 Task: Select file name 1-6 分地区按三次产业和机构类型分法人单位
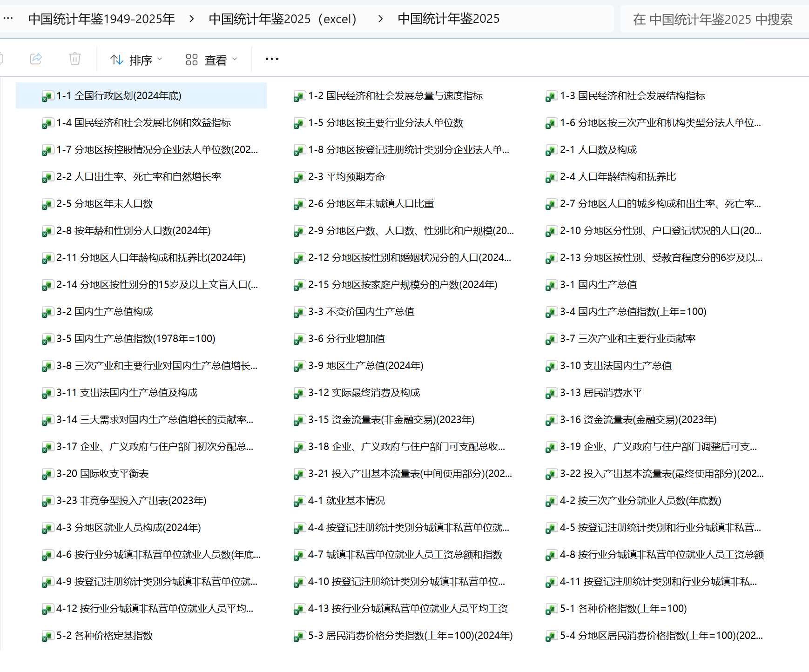[661, 123]
